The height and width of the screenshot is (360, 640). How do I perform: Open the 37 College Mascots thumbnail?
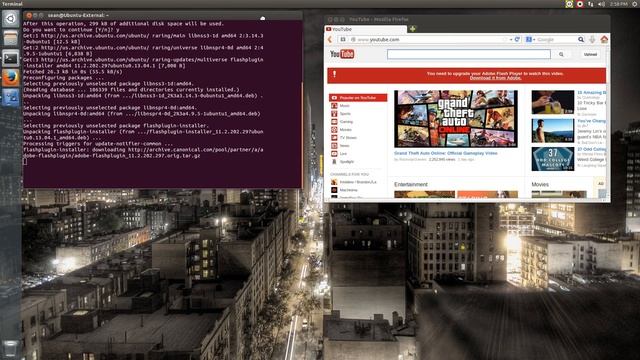[x=552, y=159]
